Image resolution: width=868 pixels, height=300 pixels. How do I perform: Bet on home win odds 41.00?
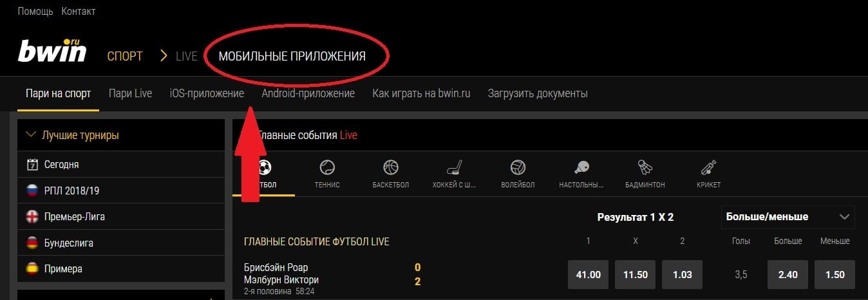(x=588, y=275)
